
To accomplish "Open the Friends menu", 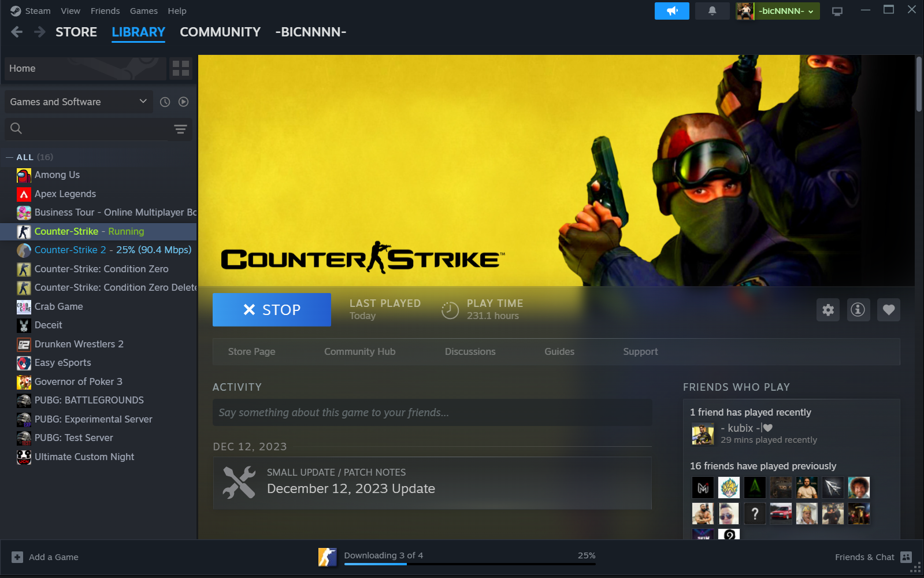I will click(105, 11).
